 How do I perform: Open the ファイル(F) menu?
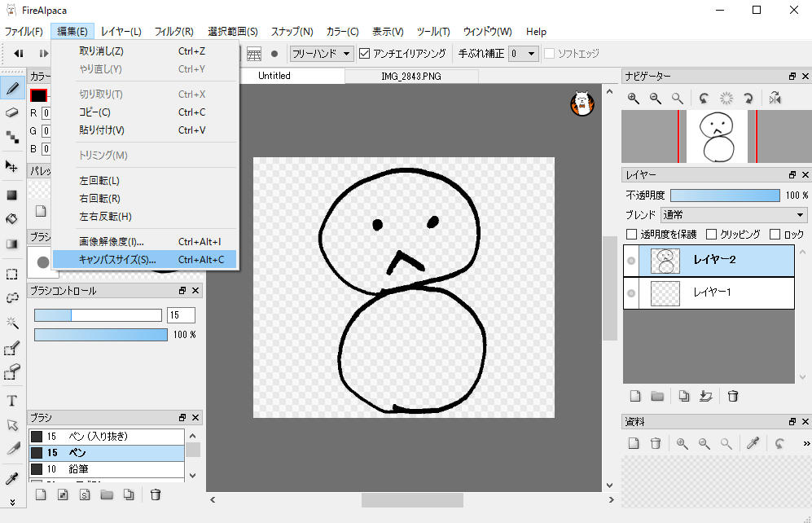[24, 32]
